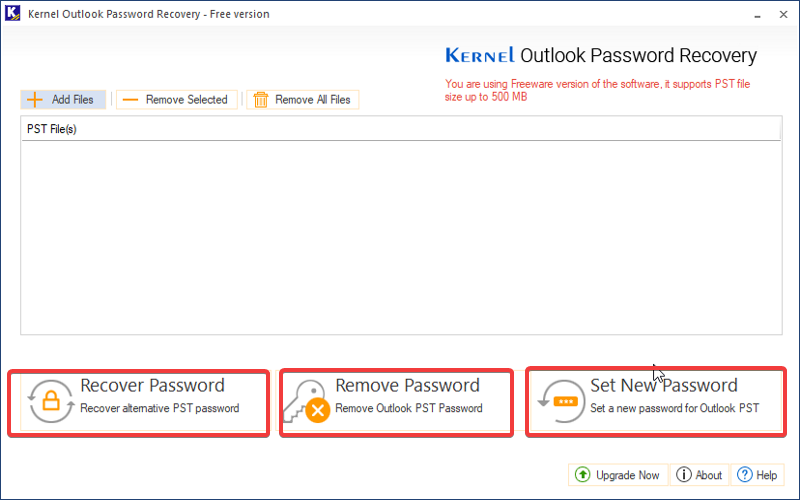Click the Kernel app icon in title bar
This screenshot has height=500, width=800.
[13, 13]
